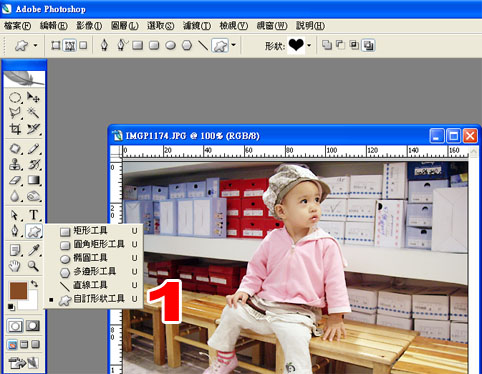Open the tool preset picker dropdown

[35, 45]
